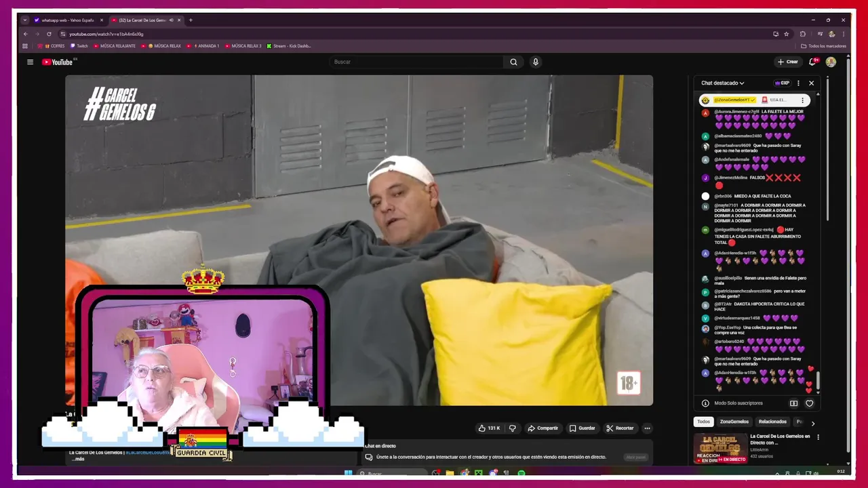Open the chat icon beside the heart
The width and height of the screenshot is (868, 488).
[x=793, y=403]
